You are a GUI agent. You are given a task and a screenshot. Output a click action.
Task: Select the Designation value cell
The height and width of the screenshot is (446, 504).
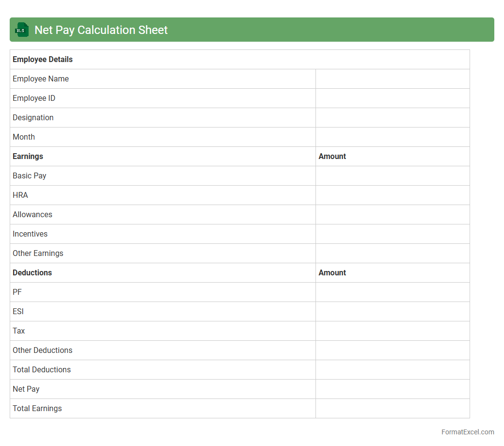393,117
